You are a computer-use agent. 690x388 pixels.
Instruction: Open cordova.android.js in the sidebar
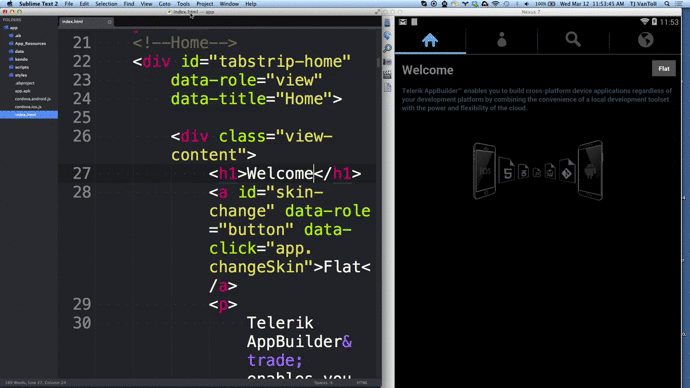(33, 99)
